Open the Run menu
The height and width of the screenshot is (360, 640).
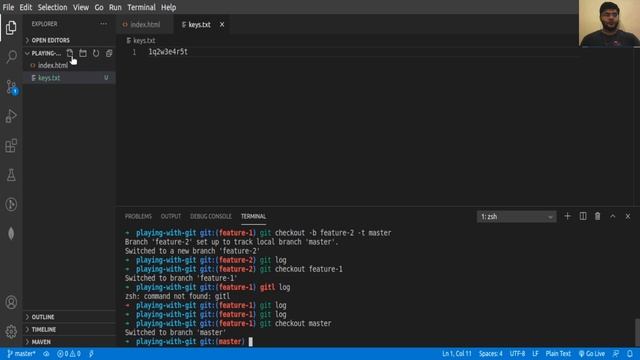pyautogui.click(x=115, y=7)
